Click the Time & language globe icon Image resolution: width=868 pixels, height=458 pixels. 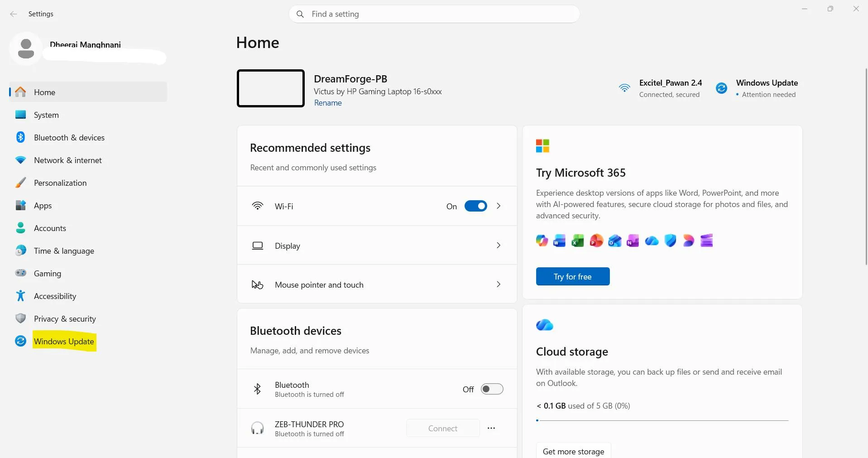pos(20,251)
